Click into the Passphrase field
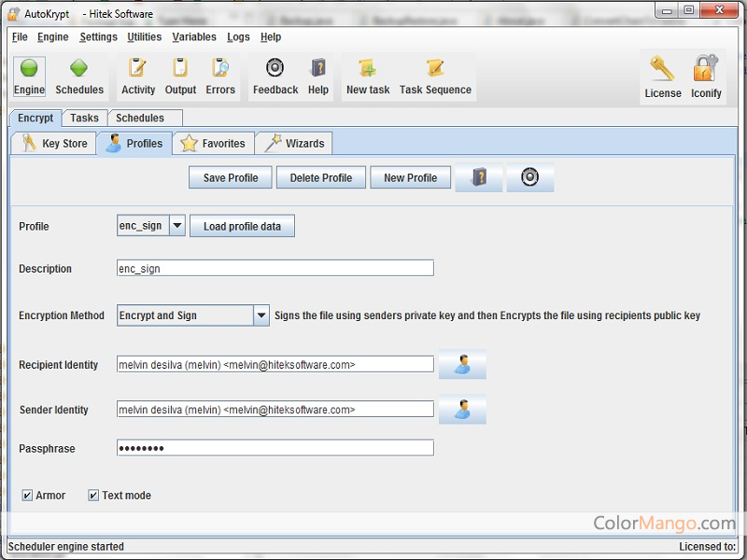The height and width of the screenshot is (560, 747). click(275, 448)
